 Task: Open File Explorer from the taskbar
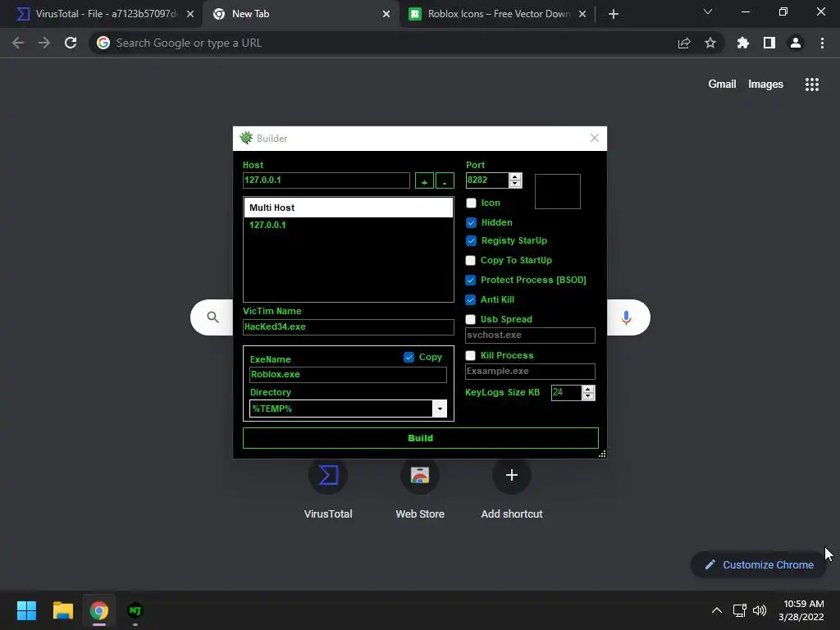pos(62,610)
